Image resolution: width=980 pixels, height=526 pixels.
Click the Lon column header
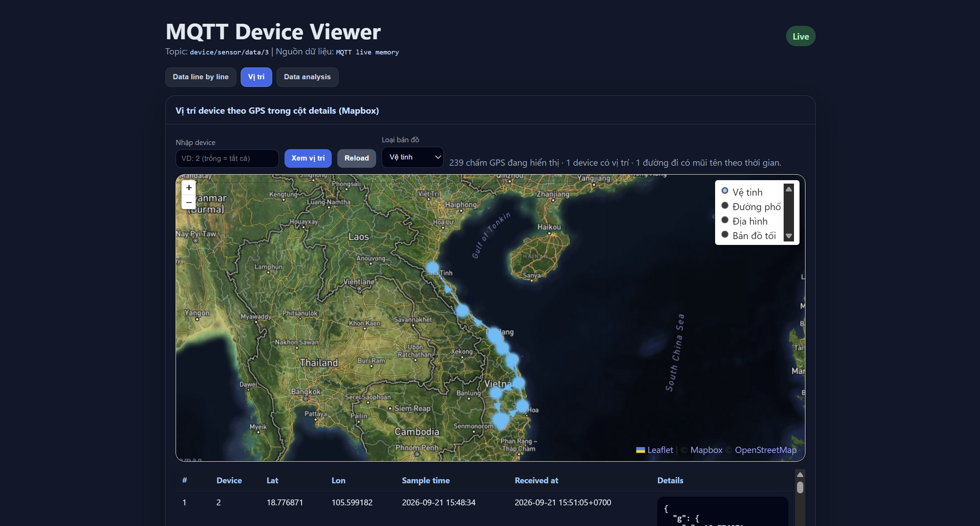(338, 481)
